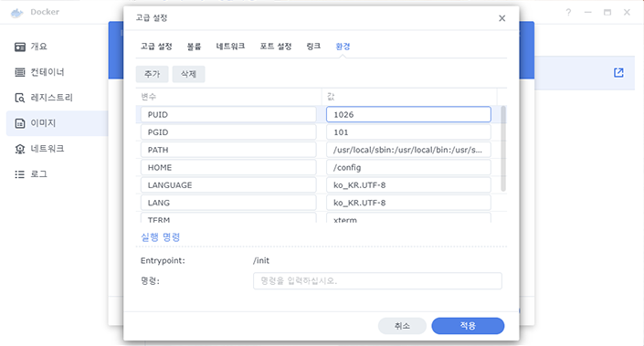Edit the value field containing 1026
The height and width of the screenshot is (346, 644).
pyautogui.click(x=408, y=114)
